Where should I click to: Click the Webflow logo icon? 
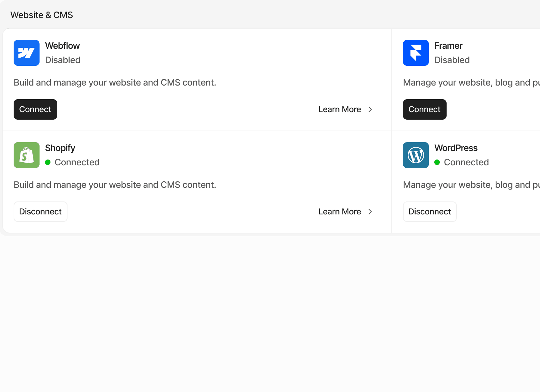27,53
